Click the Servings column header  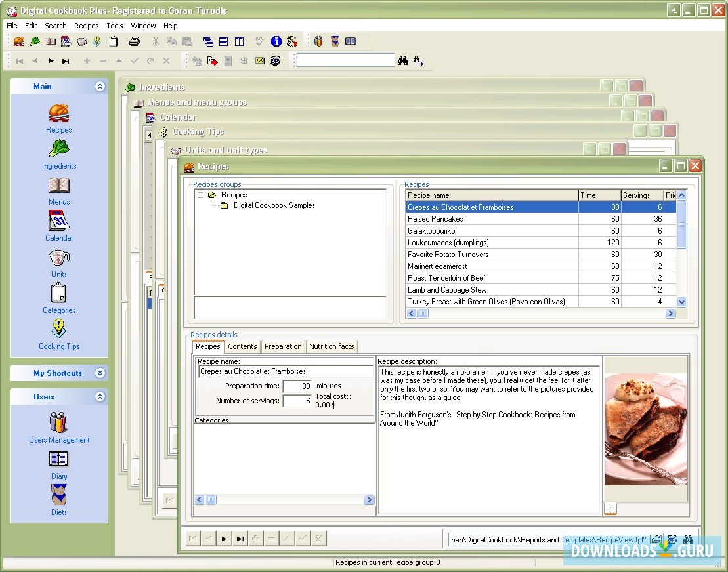641,195
